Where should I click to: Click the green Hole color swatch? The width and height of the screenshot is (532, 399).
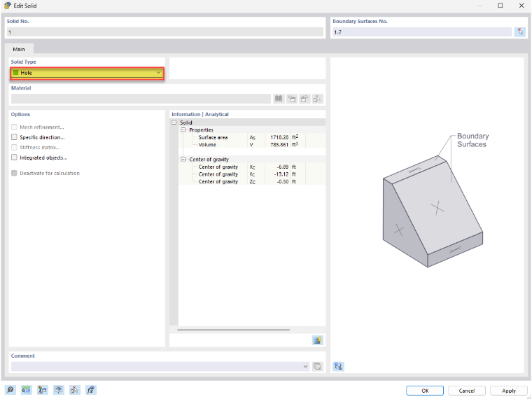point(15,73)
